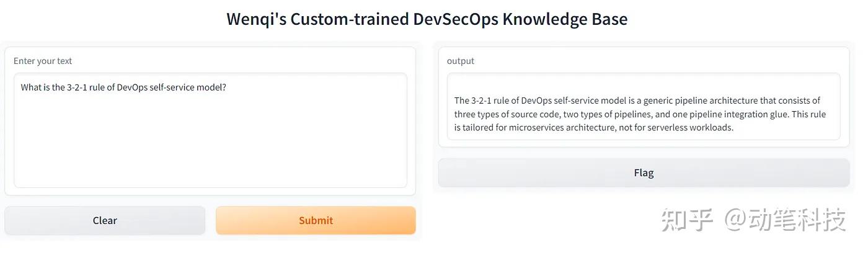
Task: Place cursor on the 3-2-1 rule question text
Action: click(123, 87)
